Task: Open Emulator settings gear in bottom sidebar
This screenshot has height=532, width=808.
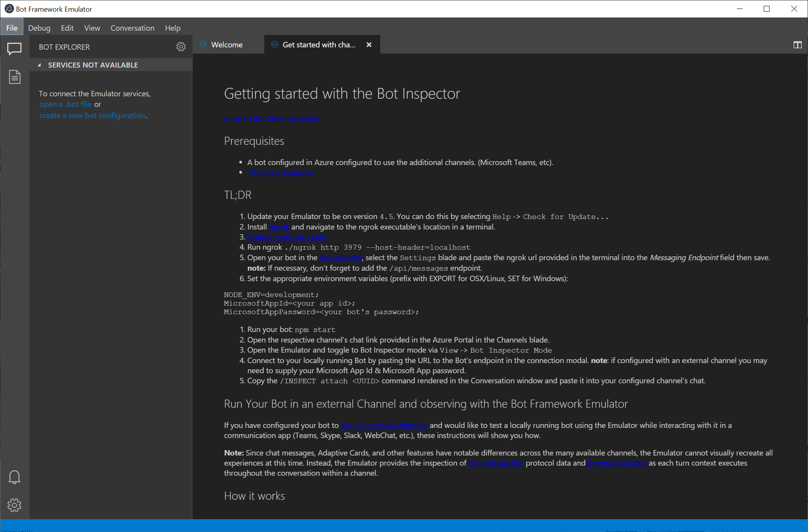Action: (x=14, y=505)
